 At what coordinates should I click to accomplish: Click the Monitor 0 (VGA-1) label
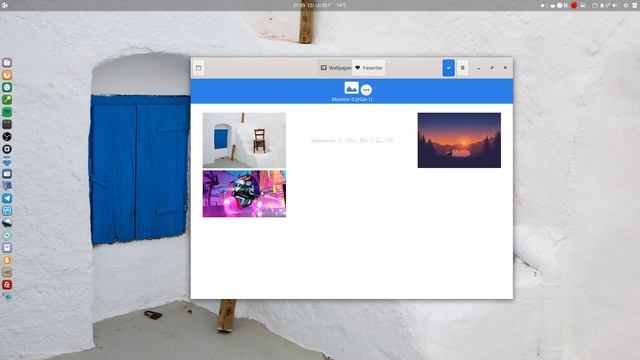point(352,99)
